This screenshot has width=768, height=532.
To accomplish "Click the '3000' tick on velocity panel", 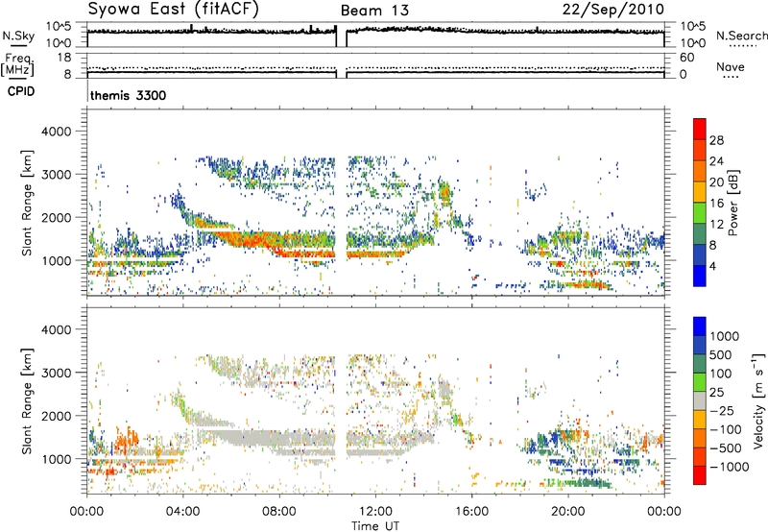I will pos(57,373).
